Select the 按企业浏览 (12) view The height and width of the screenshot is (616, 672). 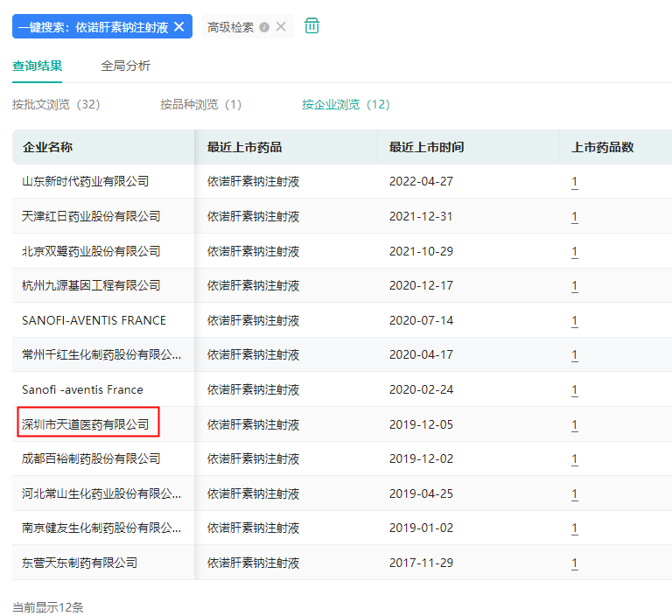pos(346,104)
